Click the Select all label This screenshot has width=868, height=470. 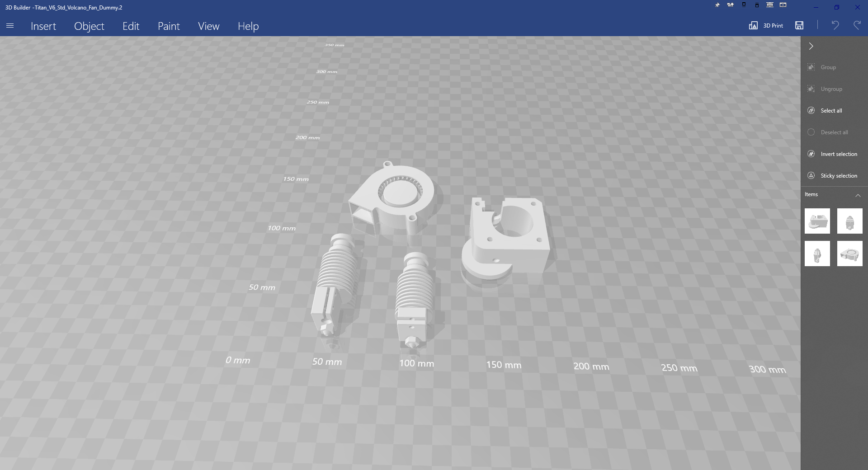pyautogui.click(x=831, y=111)
